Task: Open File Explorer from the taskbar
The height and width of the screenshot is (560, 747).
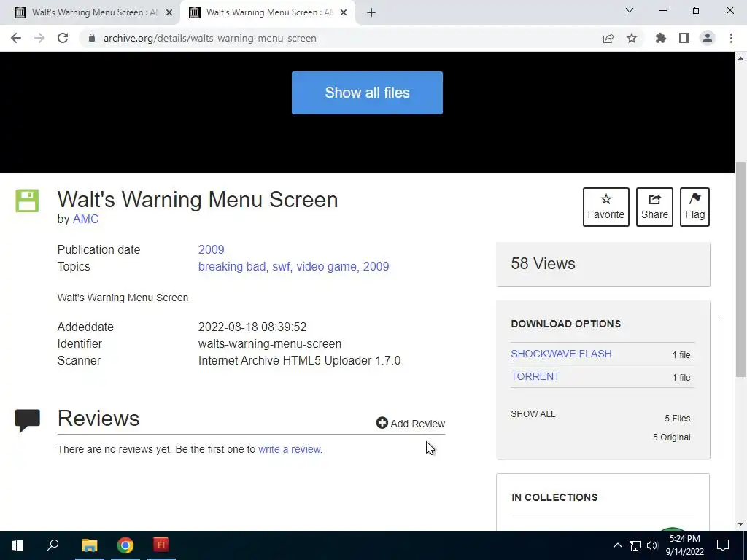Action: click(x=89, y=545)
